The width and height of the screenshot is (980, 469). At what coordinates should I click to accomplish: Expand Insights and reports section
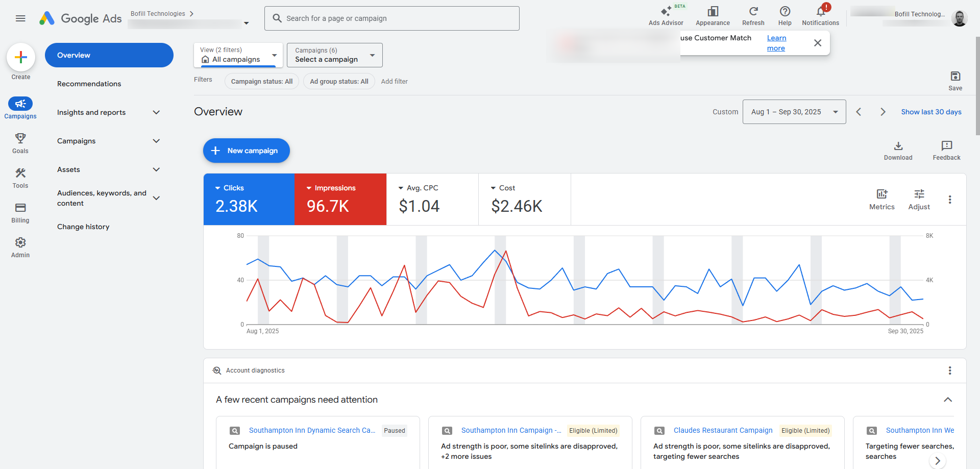coord(157,112)
